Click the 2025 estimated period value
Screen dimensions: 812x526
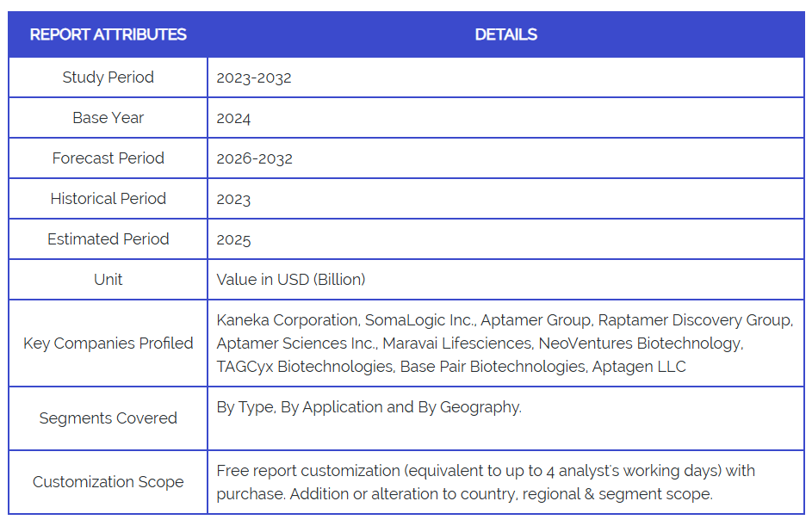[x=233, y=239]
